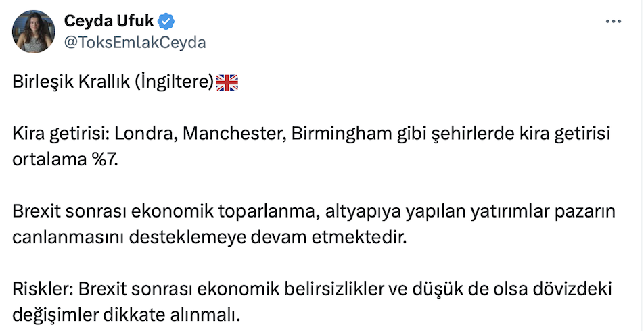The height and width of the screenshot is (331, 644).
Task: Click the United Kingdom flag emoji
Action: [x=227, y=82]
